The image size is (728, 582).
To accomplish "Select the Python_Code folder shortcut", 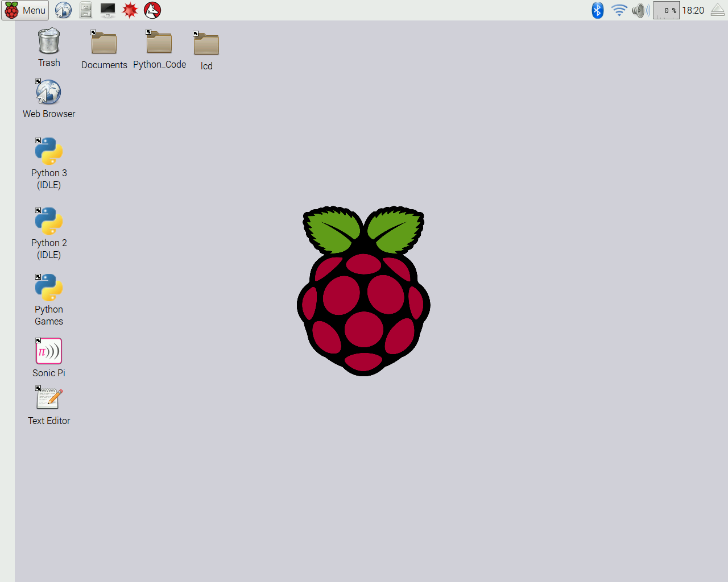I will 160,50.
